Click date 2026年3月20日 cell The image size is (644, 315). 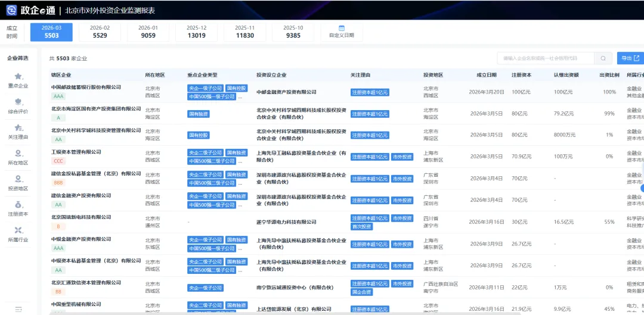[487, 92]
